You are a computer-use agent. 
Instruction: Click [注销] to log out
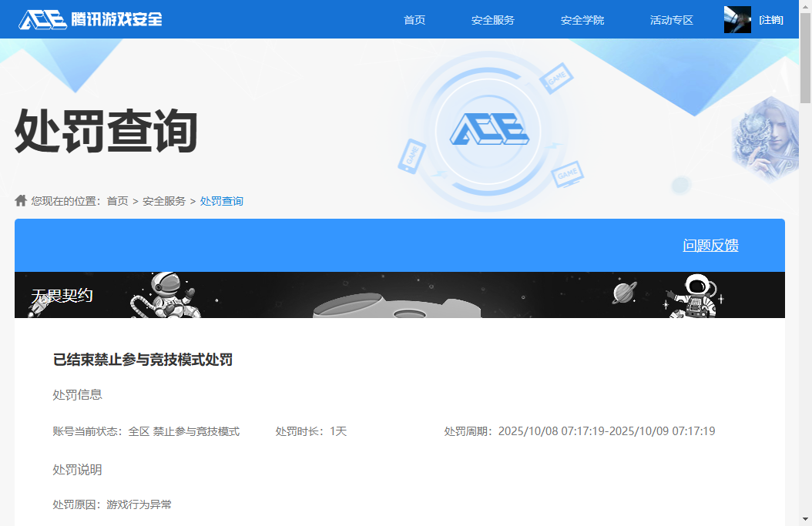click(x=770, y=19)
